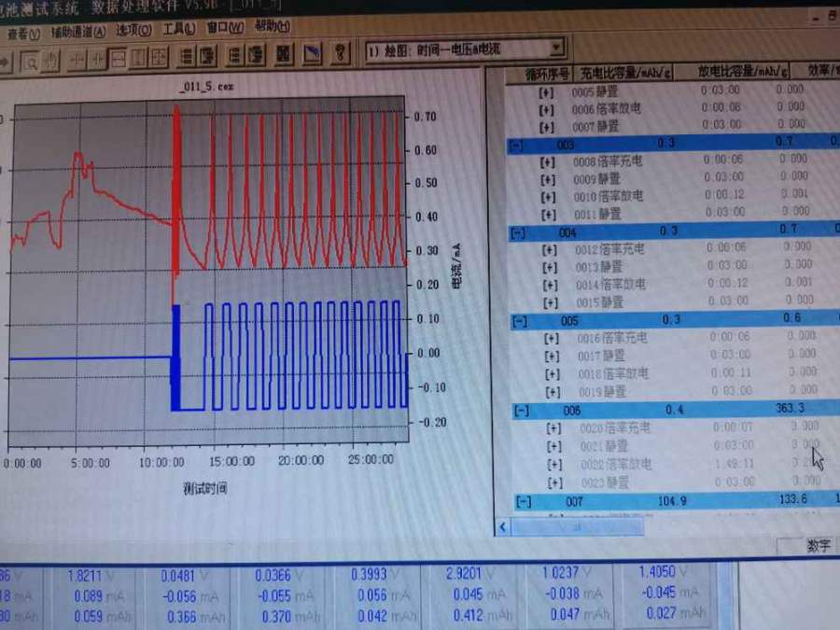Collapse cycle 003 row in the table

(x=517, y=144)
